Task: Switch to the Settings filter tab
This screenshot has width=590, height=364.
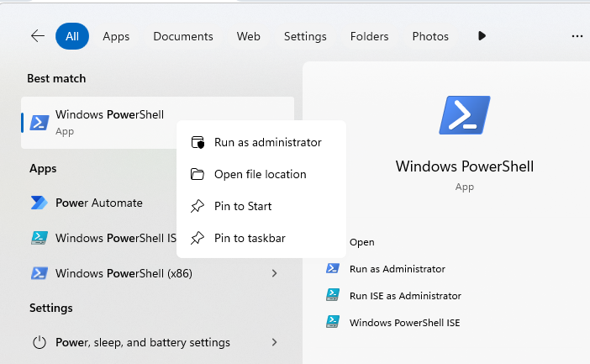Action: coord(305,36)
